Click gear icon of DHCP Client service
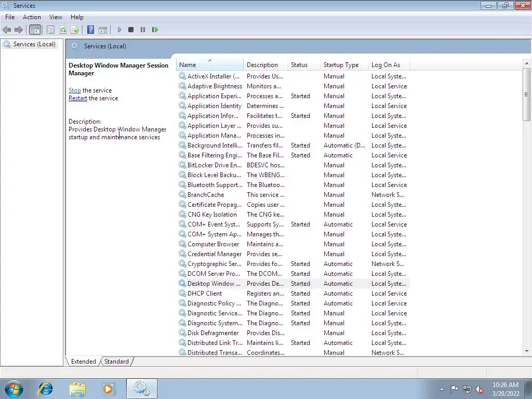This screenshot has width=532, height=399. 182,293
